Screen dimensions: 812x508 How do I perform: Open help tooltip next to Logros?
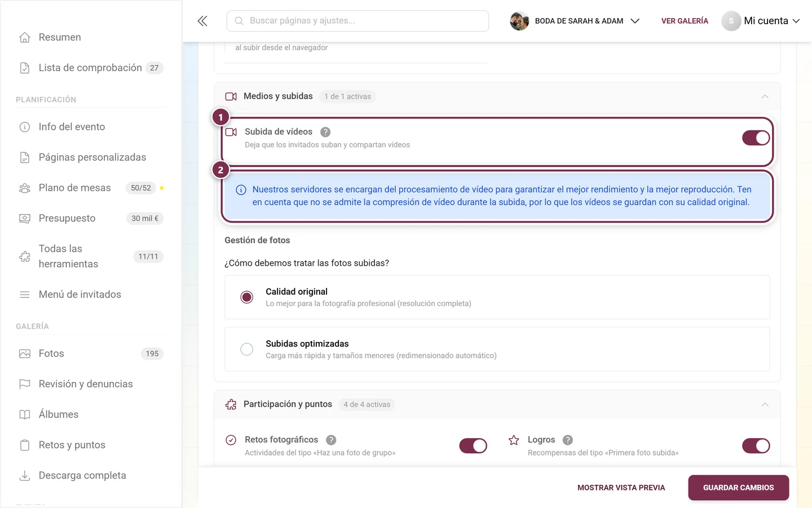(568, 440)
